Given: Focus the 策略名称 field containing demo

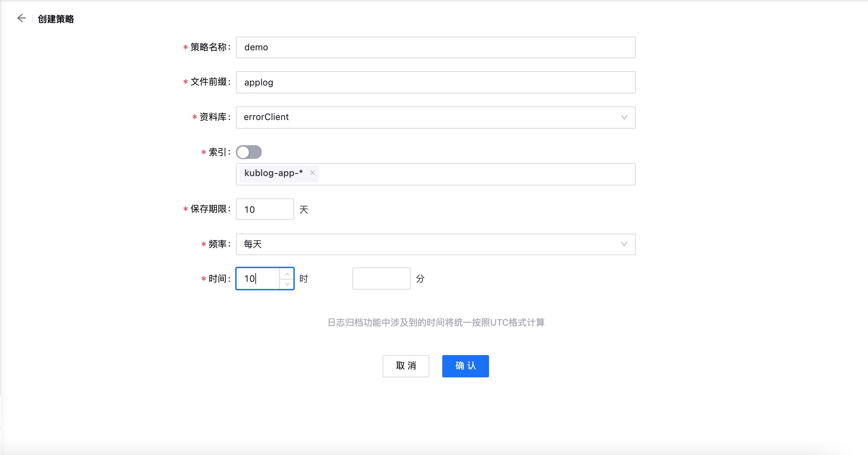Looking at the screenshot, I should 435,47.
